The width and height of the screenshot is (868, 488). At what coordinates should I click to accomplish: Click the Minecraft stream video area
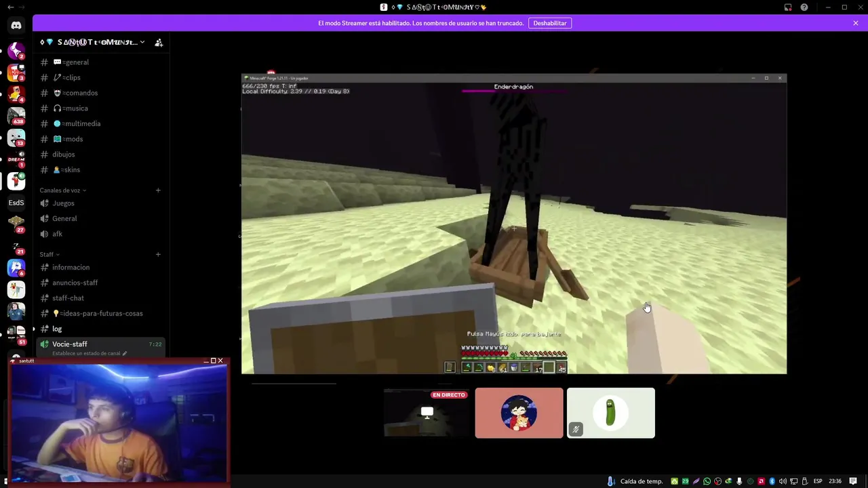(x=514, y=224)
